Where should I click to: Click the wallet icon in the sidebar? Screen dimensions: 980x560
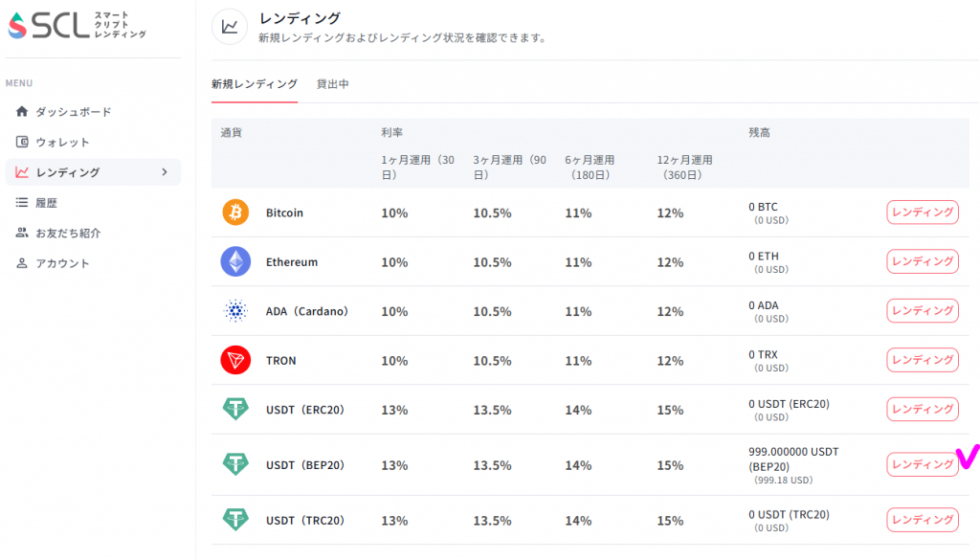(x=22, y=142)
